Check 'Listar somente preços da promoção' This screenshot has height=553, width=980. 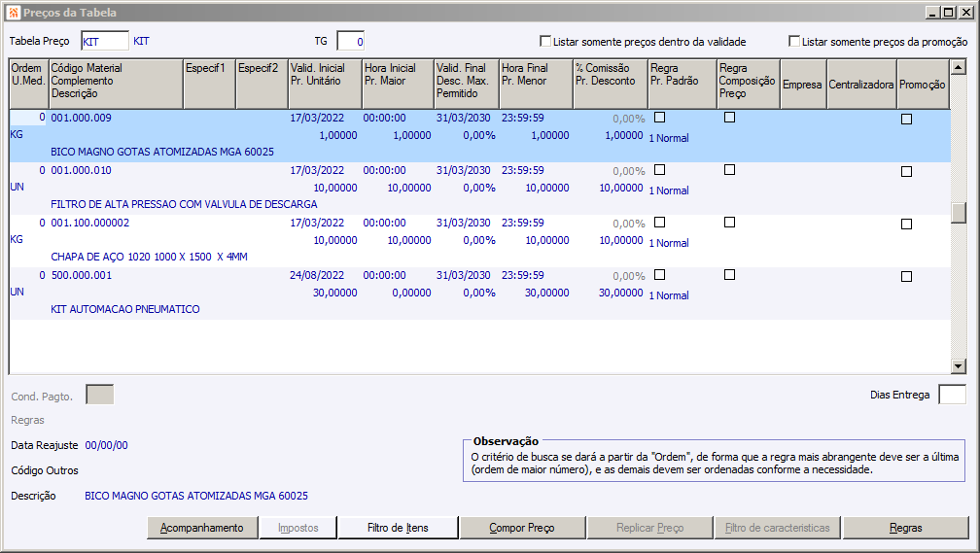point(794,42)
